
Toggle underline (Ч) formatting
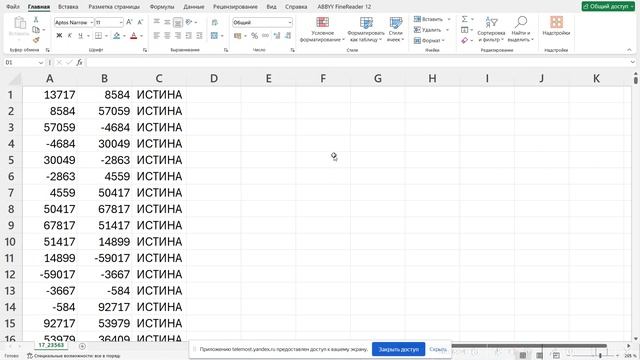[x=80, y=36]
